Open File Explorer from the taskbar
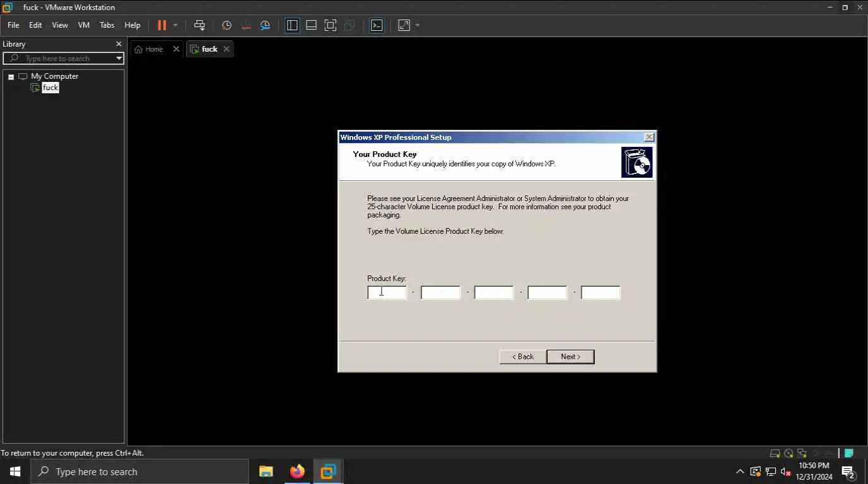 tap(266, 471)
